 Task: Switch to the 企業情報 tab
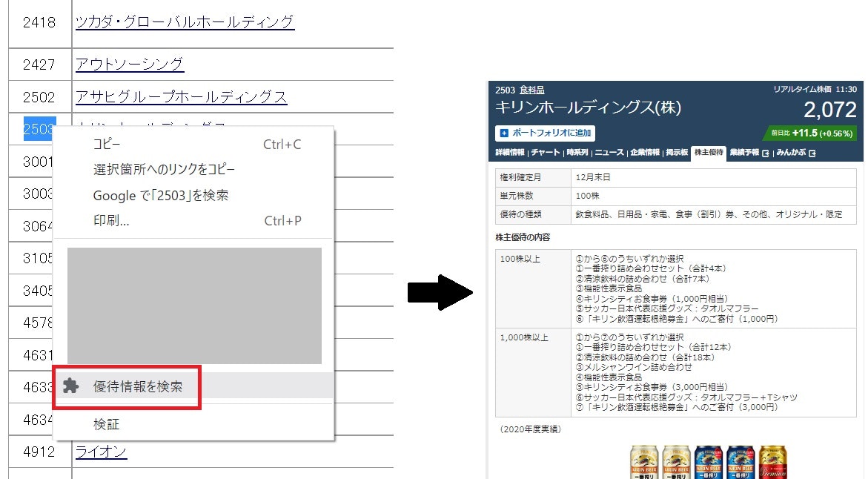tap(645, 152)
